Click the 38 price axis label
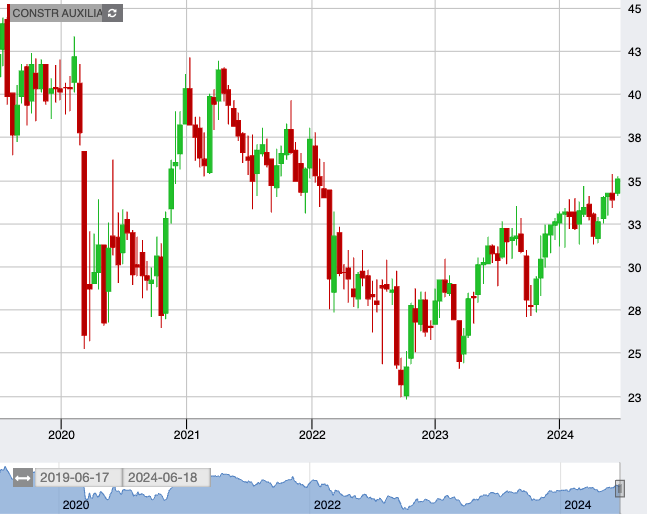The image size is (648, 518). [634, 138]
